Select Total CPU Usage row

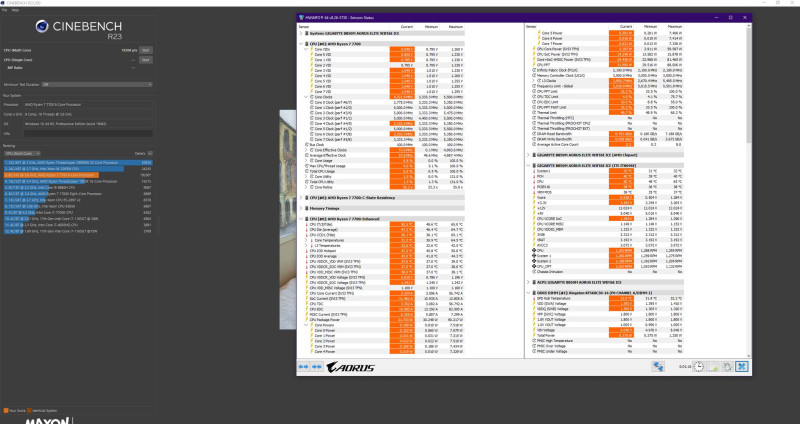[x=382, y=171]
